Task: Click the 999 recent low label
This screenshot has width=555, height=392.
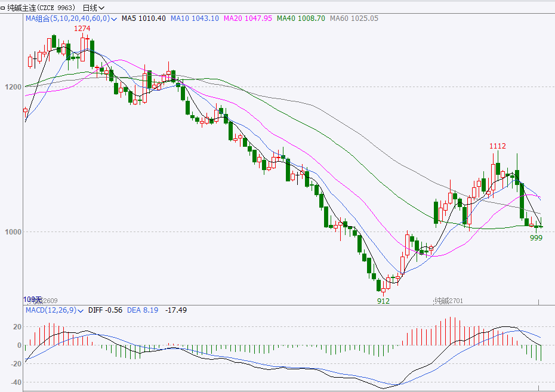Action: coord(536,238)
